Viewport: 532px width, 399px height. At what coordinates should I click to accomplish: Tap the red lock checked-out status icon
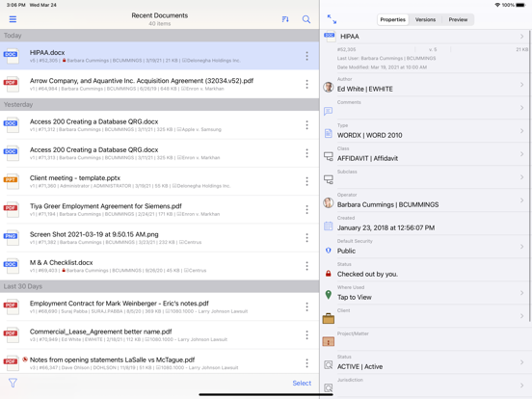click(x=328, y=274)
